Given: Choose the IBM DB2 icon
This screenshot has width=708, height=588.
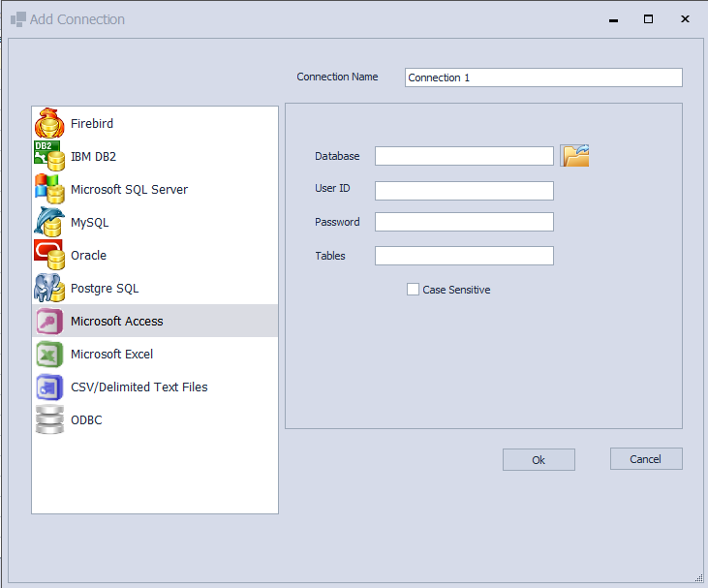Looking at the screenshot, I should tap(49, 156).
